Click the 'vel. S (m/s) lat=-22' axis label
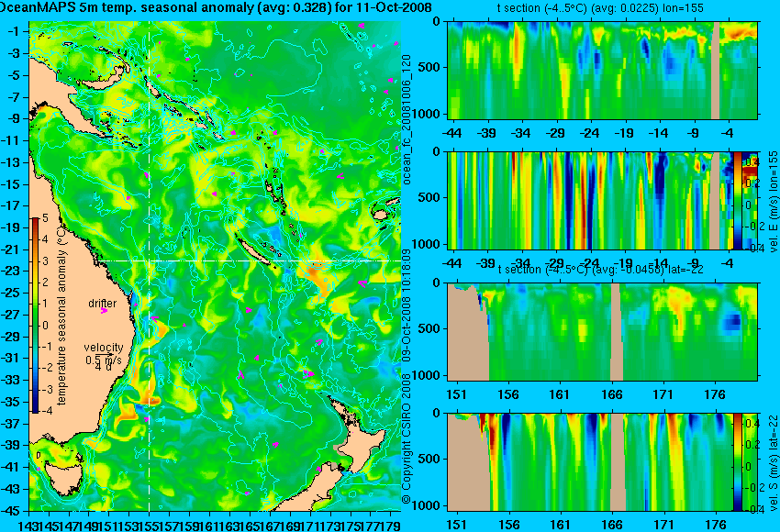780x532 pixels. click(x=773, y=463)
